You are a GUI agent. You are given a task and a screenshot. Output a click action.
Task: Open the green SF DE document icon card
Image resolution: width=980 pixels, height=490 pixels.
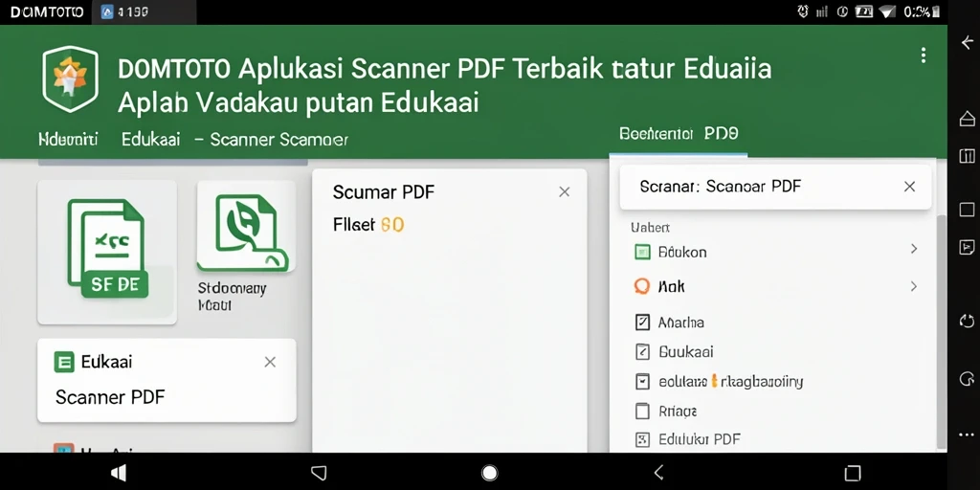pyautogui.click(x=107, y=252)
